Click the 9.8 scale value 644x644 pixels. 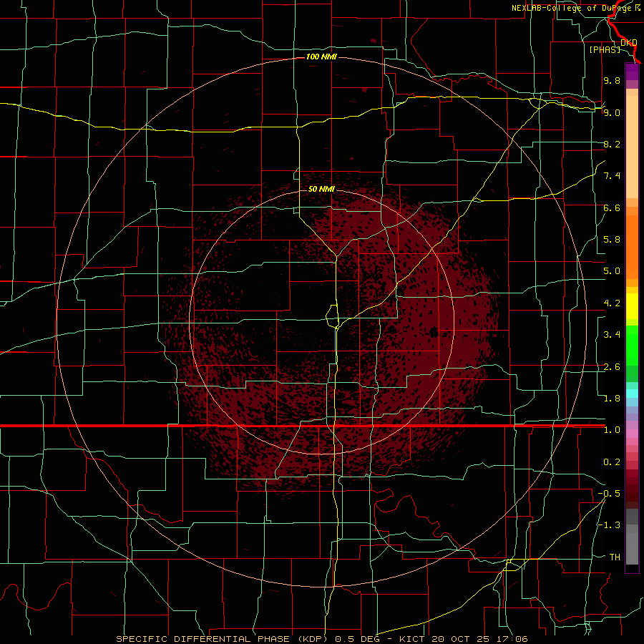612,80
